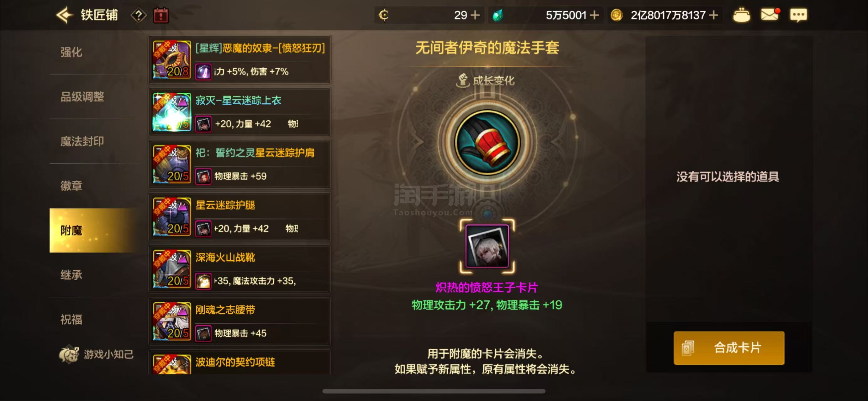The width and height of the screenshot is (868, 401).
Task: Open the chat bubble icon
Action: pyautogui.click(x=798, y=15)
